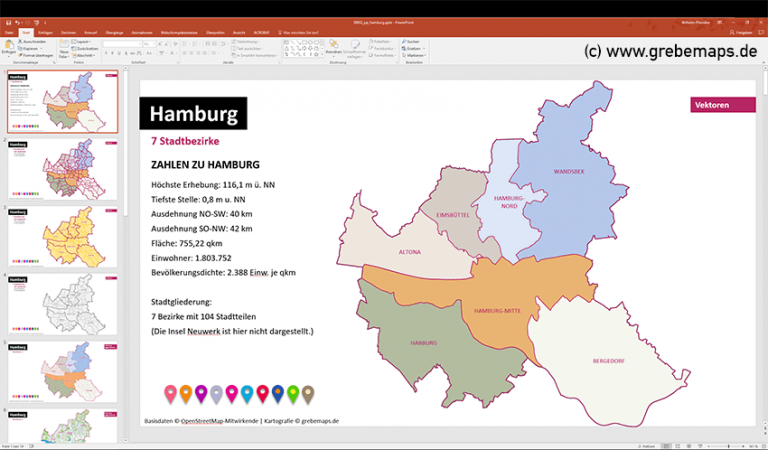Switch to slide sorter view icon
This screenshot has width=768, height=450.
point(678,446)
